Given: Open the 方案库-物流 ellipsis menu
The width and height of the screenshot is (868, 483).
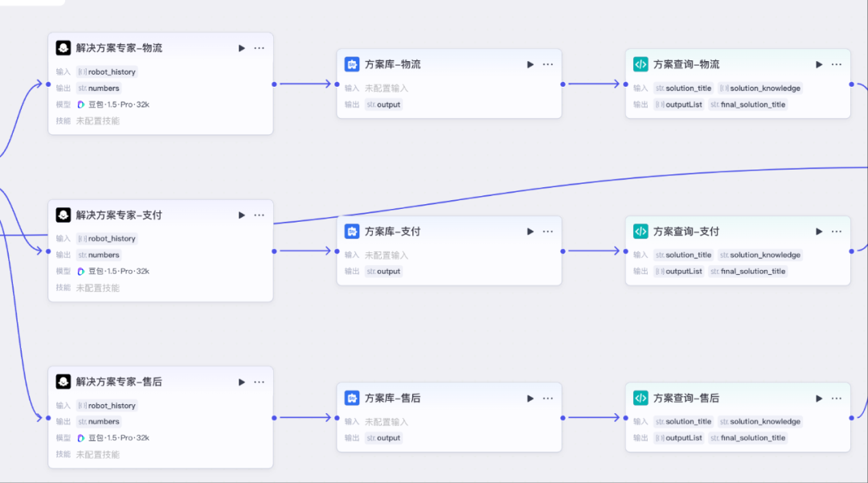Looking at the screenshot, I should [547, 64].
